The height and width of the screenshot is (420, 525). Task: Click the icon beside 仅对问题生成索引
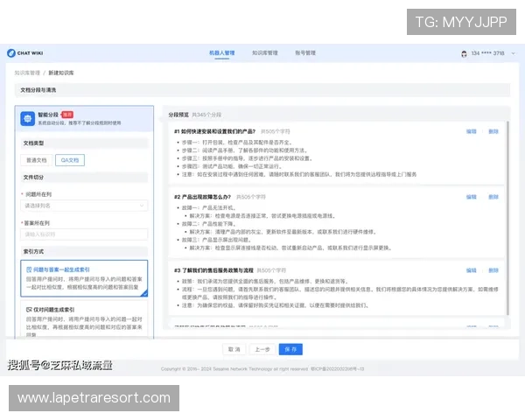[29, 310]
